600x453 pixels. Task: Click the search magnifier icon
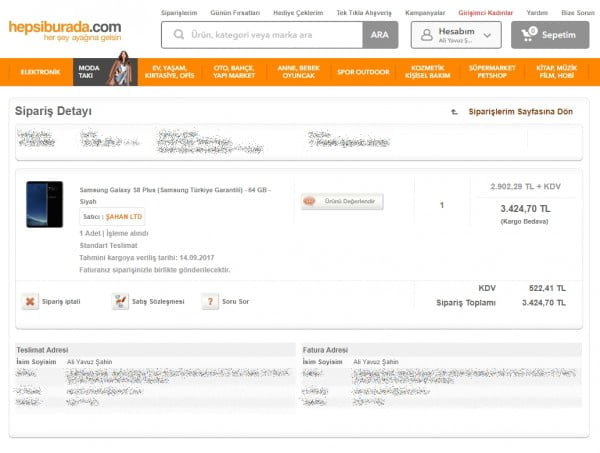177,35
